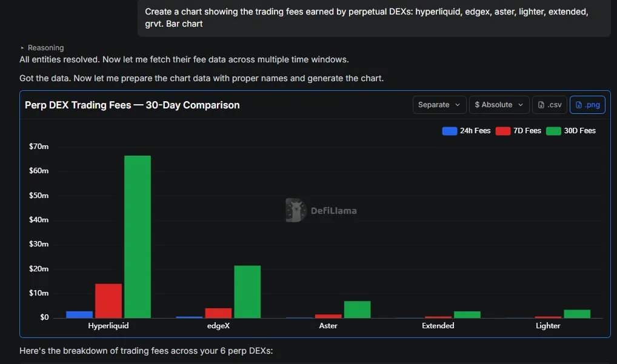Image resolution: width=617 pixels, height=364 pixels.
Task: Click the Hyperliquid axis label
Action: pos(108,325)
